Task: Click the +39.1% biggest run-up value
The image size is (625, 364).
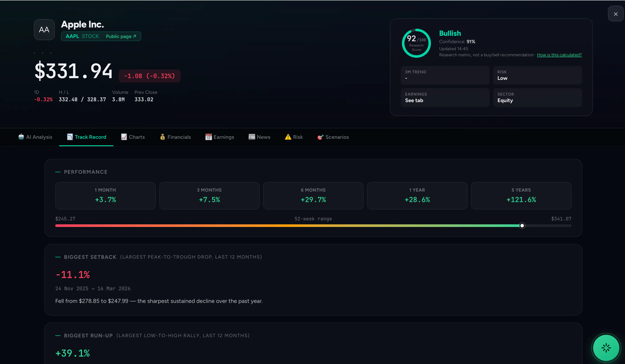Action: click(x=73, y=353)
